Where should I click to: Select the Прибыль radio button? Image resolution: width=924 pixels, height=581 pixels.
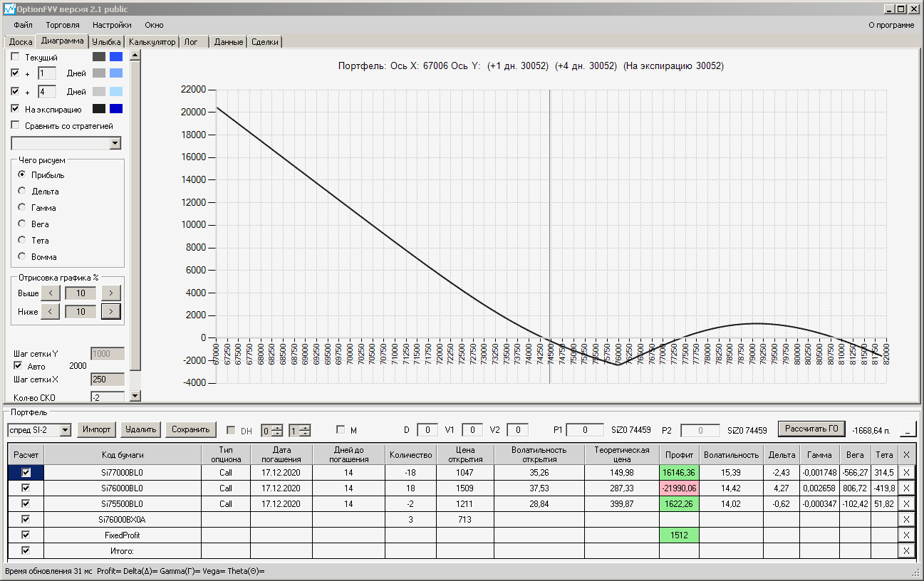[x=22, y=174]
